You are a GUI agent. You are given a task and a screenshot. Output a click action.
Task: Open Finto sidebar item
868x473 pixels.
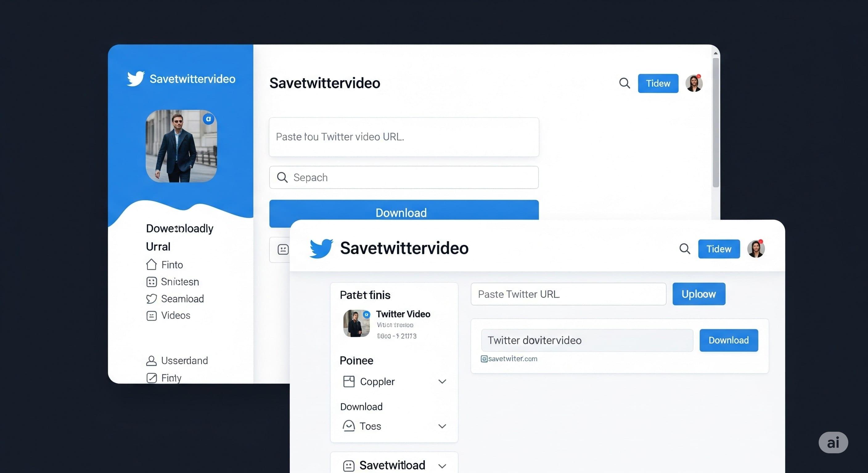click(x=165, y=265)
